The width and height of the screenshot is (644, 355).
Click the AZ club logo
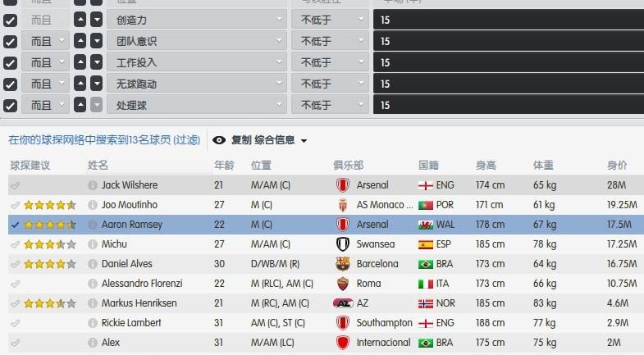coord(343,303)
